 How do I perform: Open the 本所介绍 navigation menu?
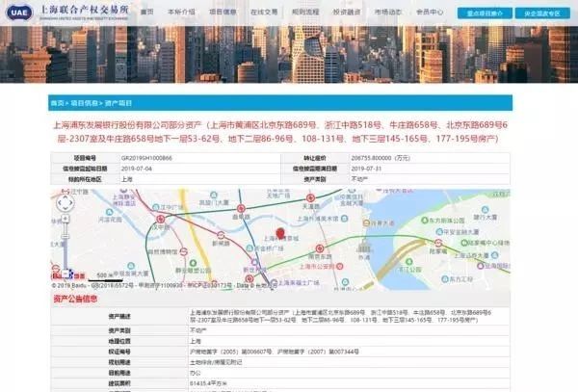click(x=181, y=12)
